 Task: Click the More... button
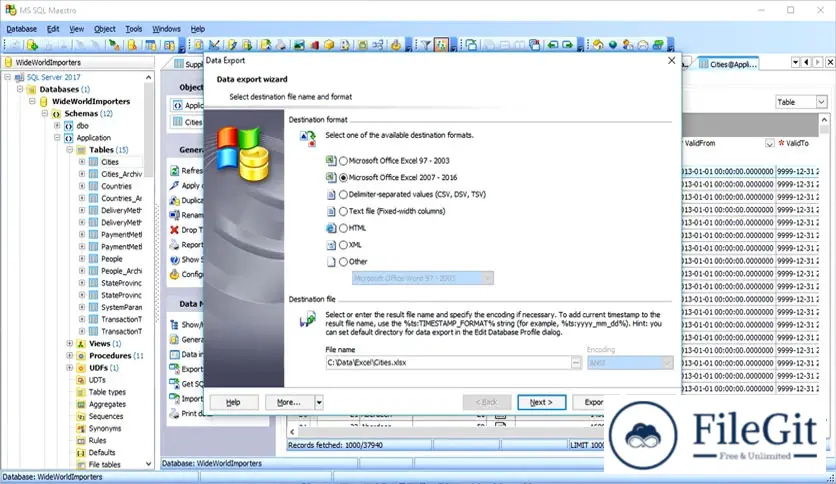pyautogui.click(x=289, y=402)
